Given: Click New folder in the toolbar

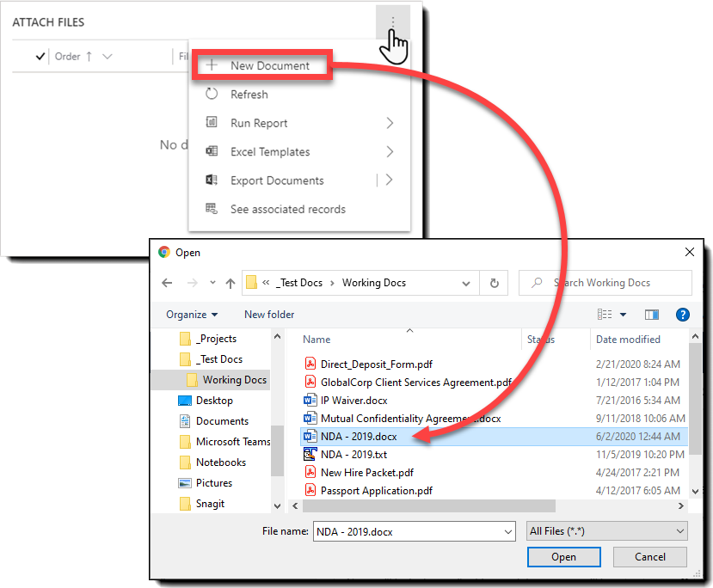Looking at the screenshot, I should [269, 315].
